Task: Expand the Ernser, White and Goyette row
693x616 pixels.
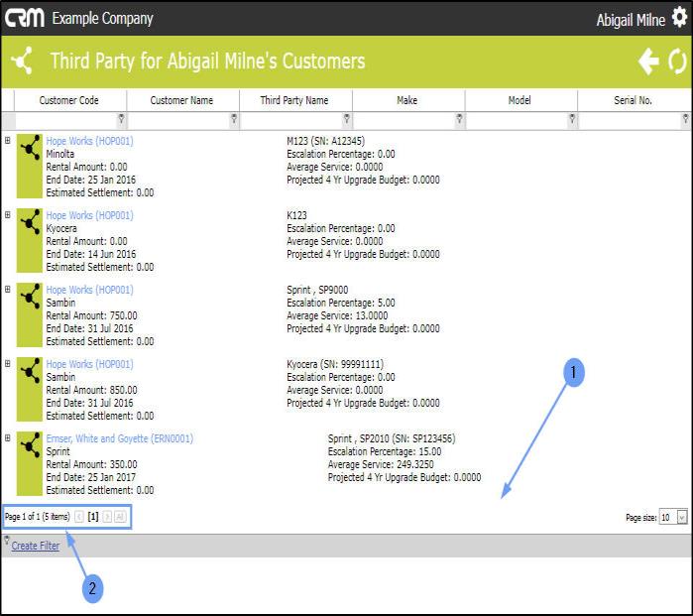Action: point(8,437)
